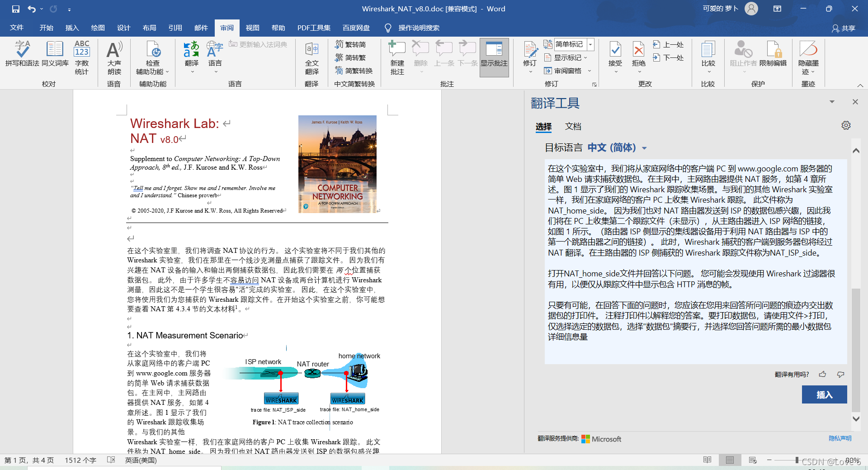This screenshot has height=470, width=868.
Task: Save the document with the floppy icon
Action: tap(16, 9)
